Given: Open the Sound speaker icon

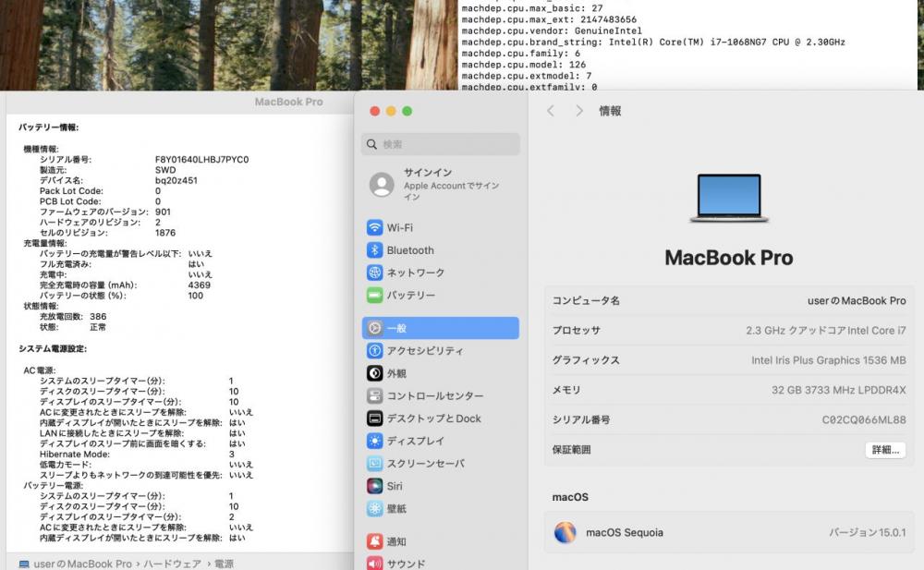Looking at the screenshot, I should (374, 564).
